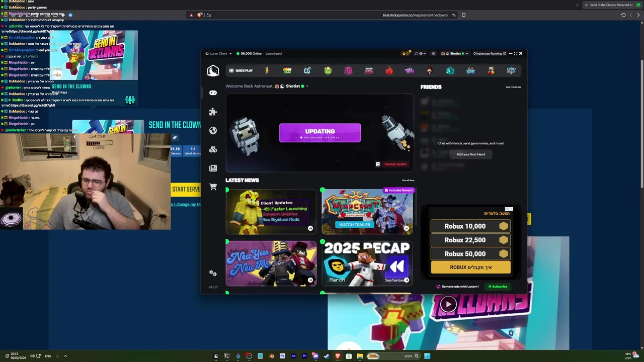
Task: Choose Robux 10,000 ad option
Action: click(471, 226)
